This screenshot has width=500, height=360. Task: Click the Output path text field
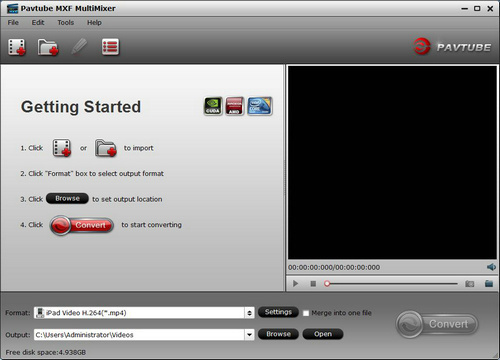tap(139, 335)
